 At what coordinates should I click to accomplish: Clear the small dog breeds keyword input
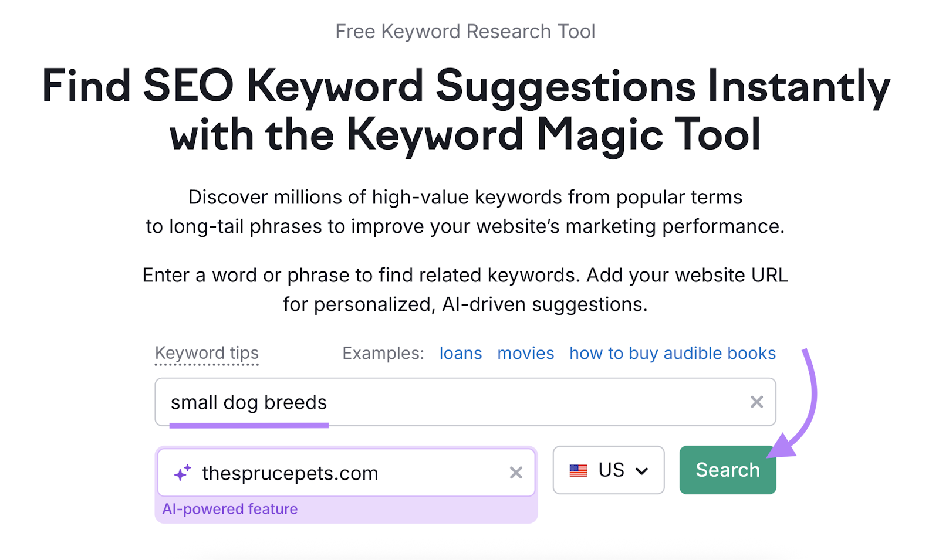pyautogui.click(x=756, y=402)
